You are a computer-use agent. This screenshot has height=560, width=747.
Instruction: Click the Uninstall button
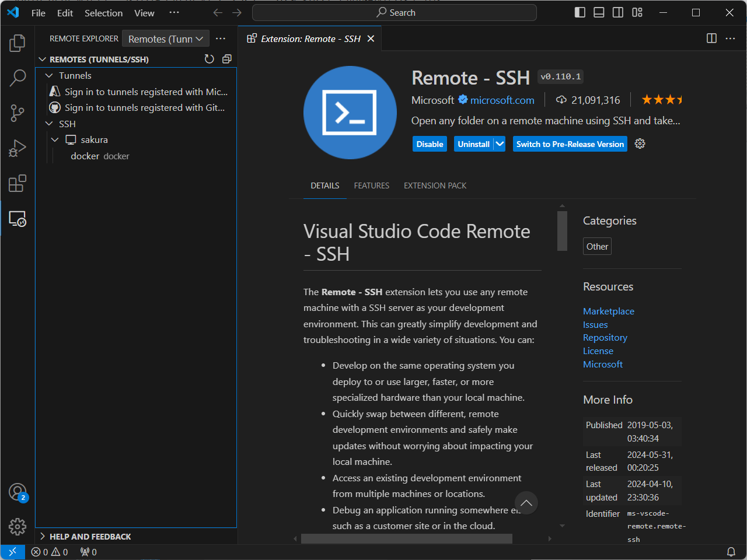click(474, 144)
